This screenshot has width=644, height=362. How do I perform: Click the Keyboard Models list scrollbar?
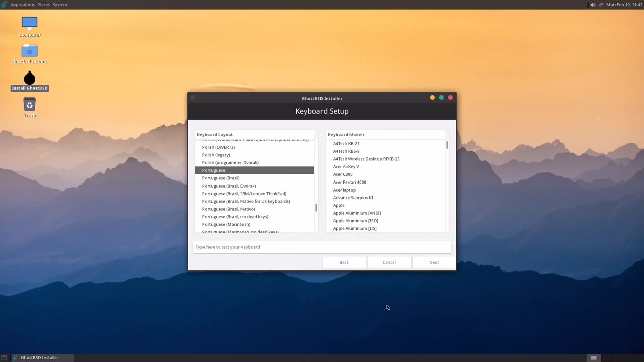[x=447, y=145]
